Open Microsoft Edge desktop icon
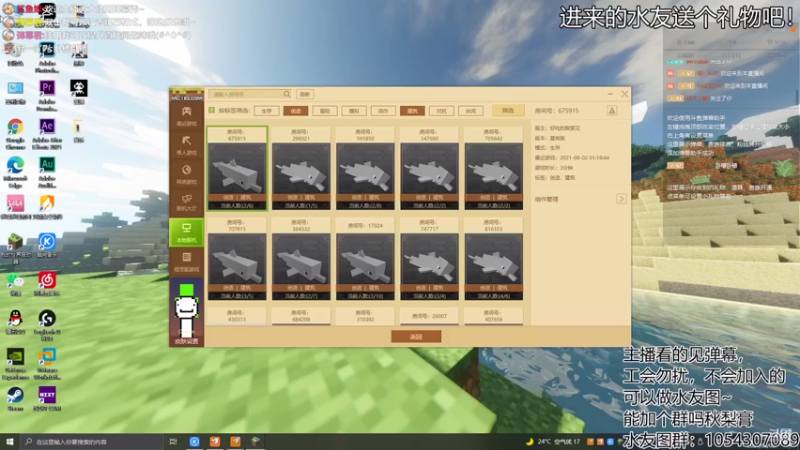Viewport: 800px width, 450px height. 15,171
